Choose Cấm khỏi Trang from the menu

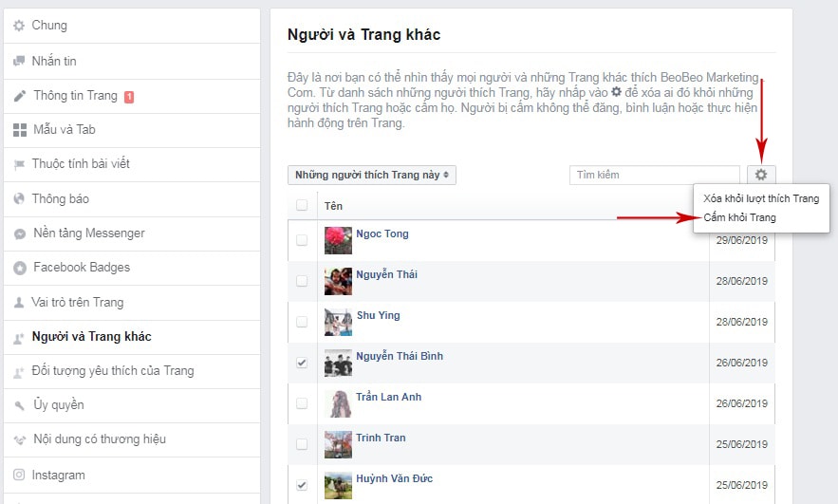[x=740, y=217]
